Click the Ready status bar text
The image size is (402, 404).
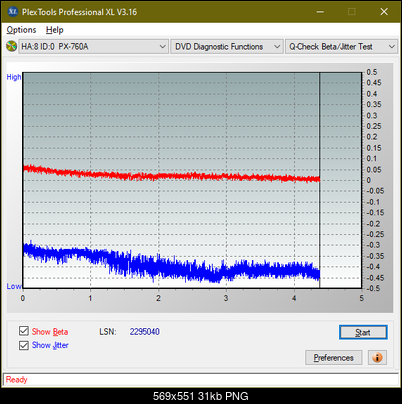click(17, 380)
